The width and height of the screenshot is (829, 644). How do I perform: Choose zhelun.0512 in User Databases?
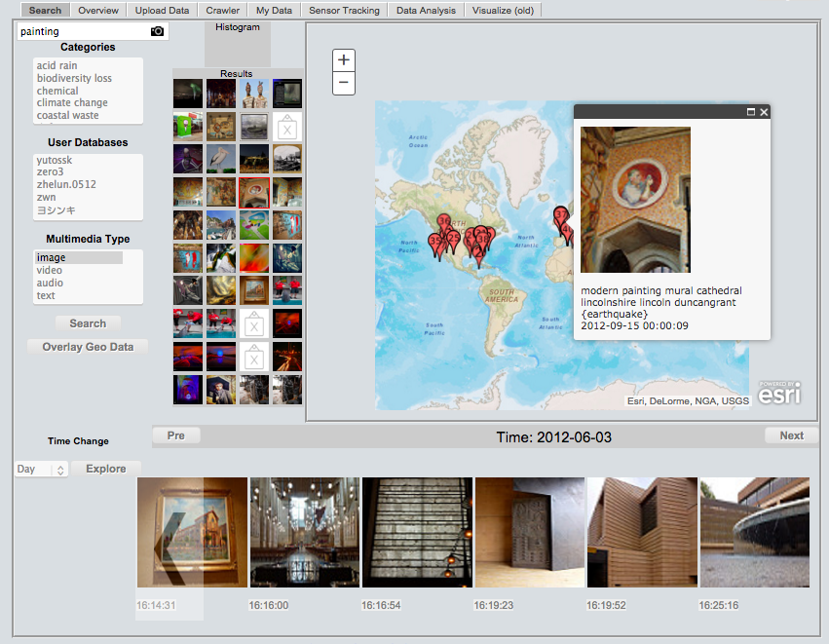pos(66,185)
